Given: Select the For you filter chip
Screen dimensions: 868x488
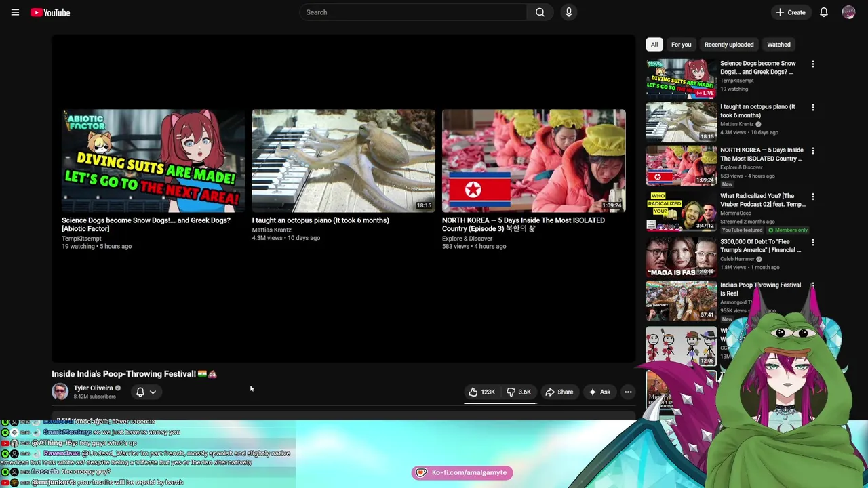Looking at the screenshot, I should coord(682,45).
